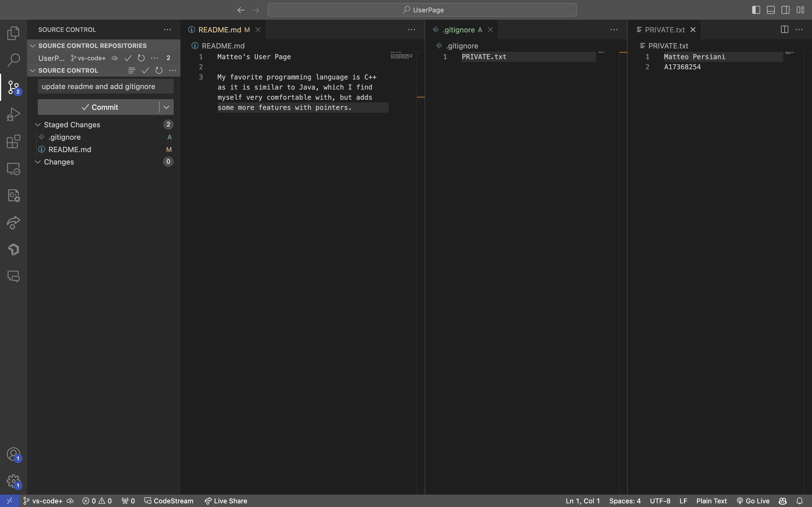
Task: Toggle the bottom panel layout button
Action: [x=771, y=10]
